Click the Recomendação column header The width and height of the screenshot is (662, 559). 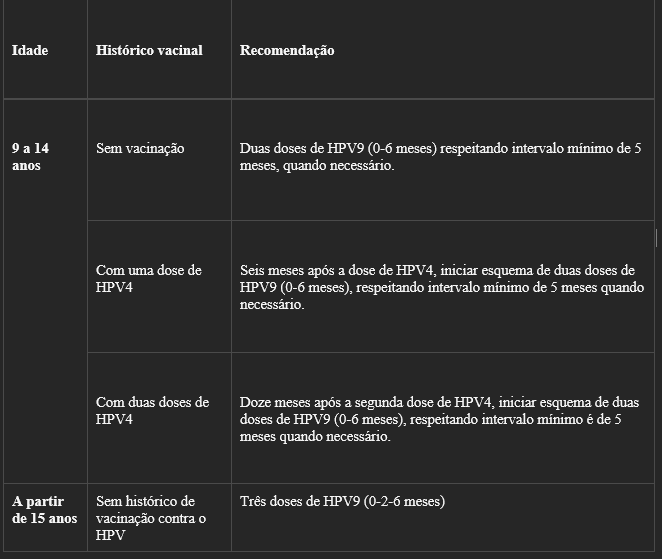click(287, 50)
